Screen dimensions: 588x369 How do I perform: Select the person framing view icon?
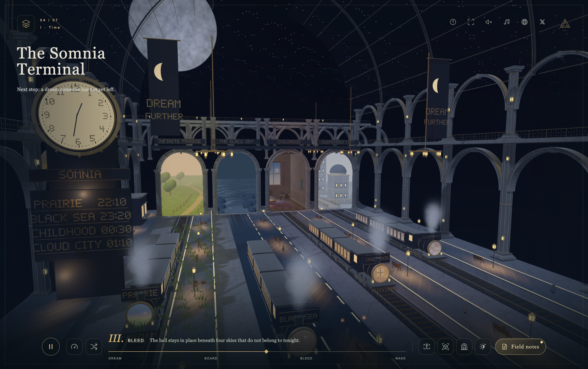pos(427,347)
